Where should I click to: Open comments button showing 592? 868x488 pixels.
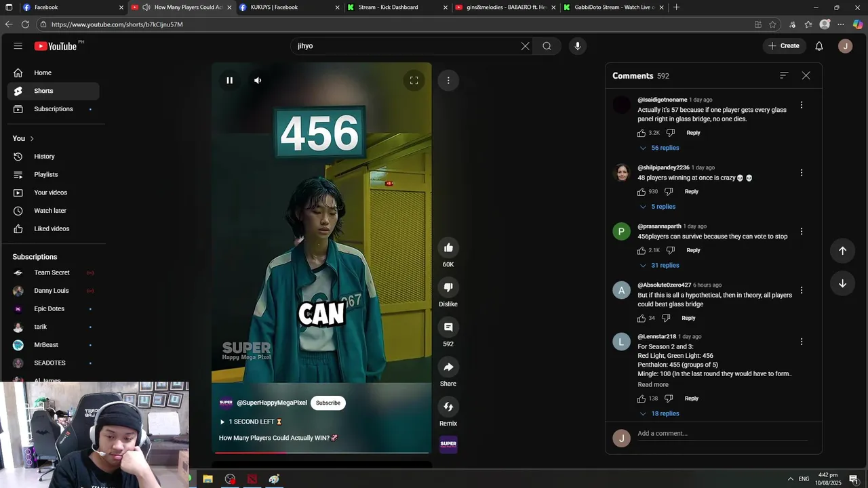448,327
